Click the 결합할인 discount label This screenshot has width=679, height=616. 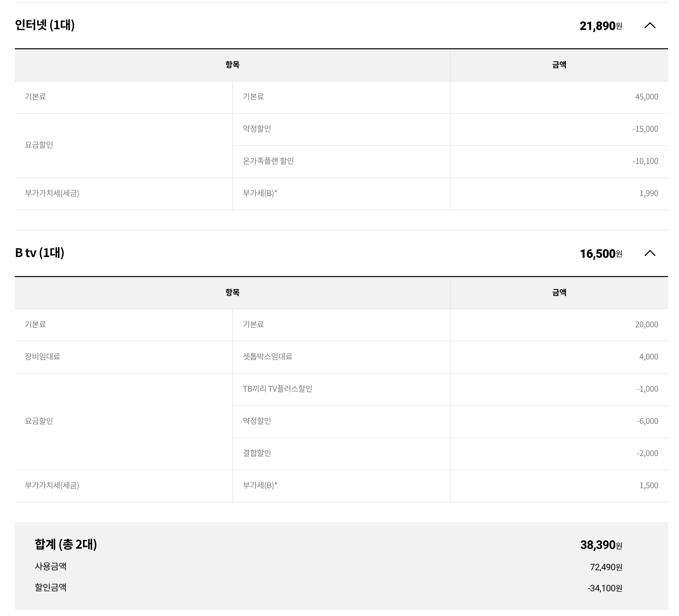tap(257, 453)
